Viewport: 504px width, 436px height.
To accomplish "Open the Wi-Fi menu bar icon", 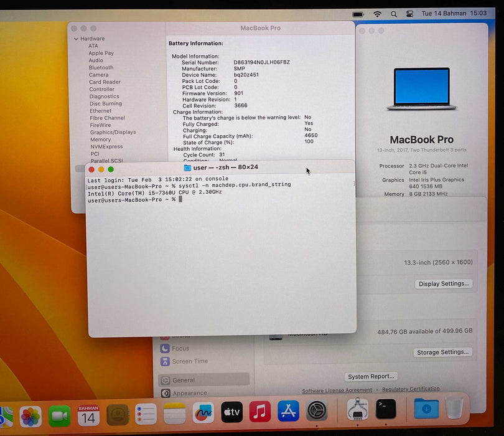I will click(377, 14).
